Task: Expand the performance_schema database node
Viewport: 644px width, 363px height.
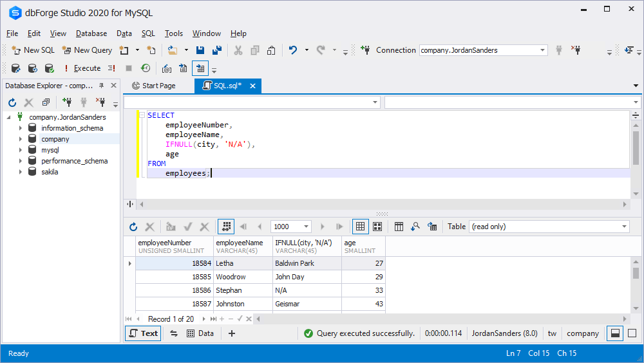Action: (x=20, y=161)
